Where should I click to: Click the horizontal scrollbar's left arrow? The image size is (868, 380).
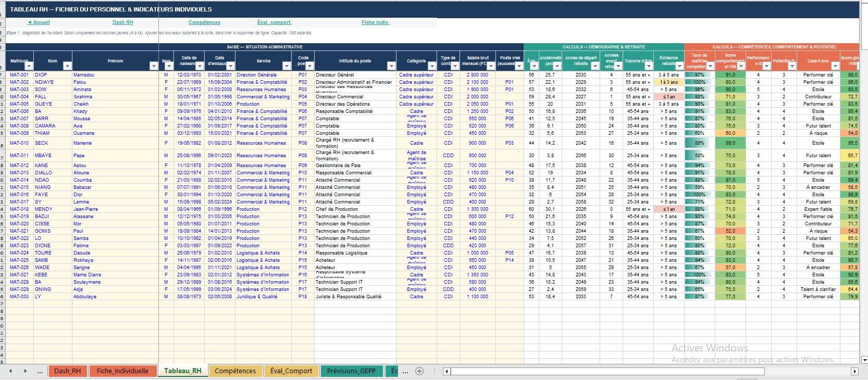click(x=447, y=371)
